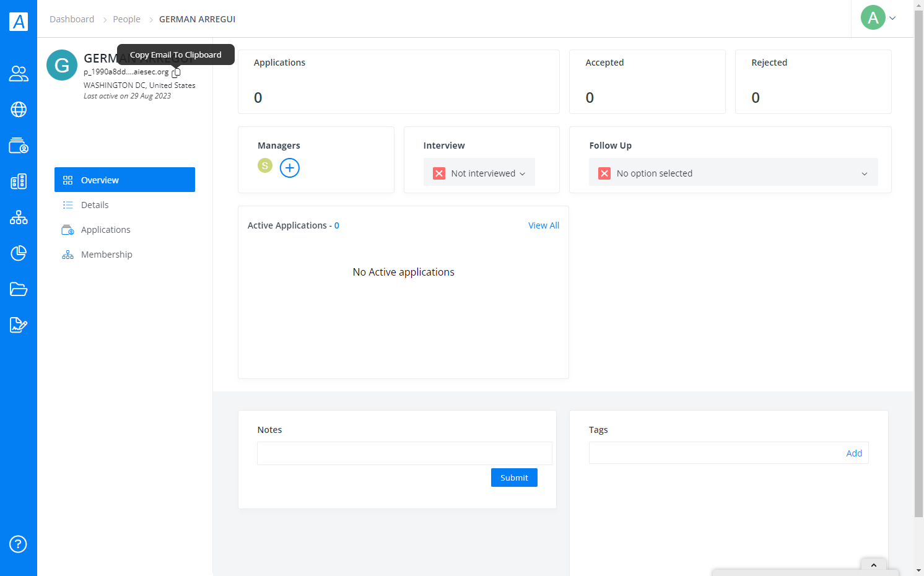This screenshot has height=576, width=924.
Task: Open the Not interviewed dropdown
Action: (479, 172)
